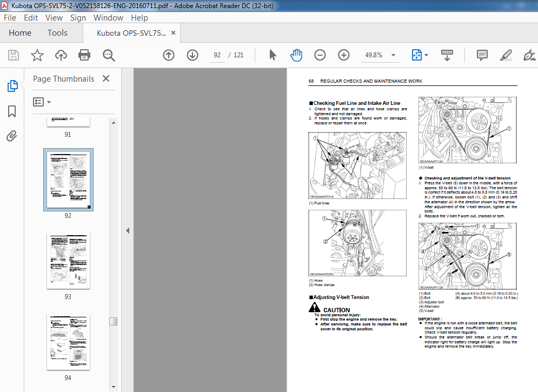Expand fit page options arrow
Viewport: 538px width, 392px height.
426,55
